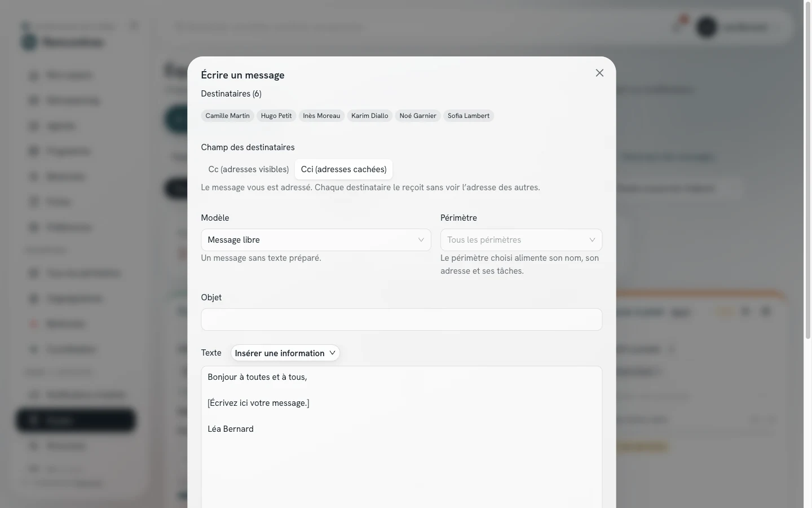Click the chevron arrow in Modèle field
The height and width of the screenshot is (508, 812).
click(421, 240)
